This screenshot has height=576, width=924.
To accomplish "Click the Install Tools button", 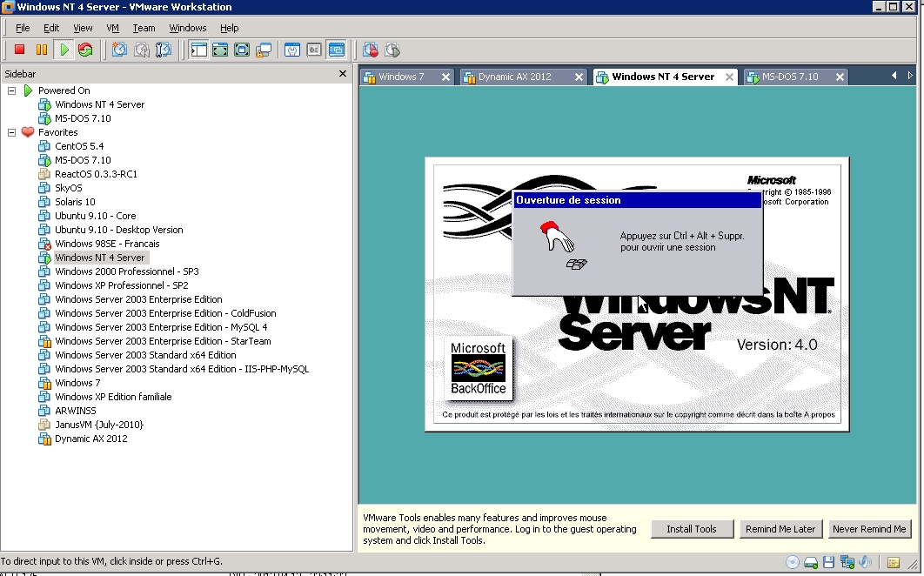I will click(x=691, y=529).
